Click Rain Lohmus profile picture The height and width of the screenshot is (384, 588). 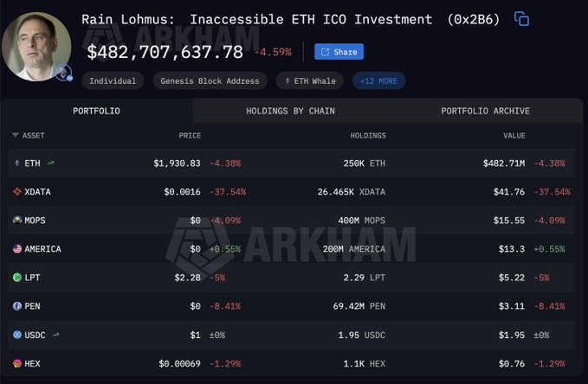[36, 46]
